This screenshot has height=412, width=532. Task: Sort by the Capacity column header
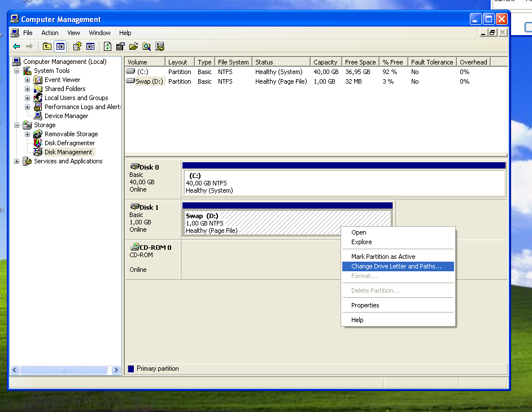click(x=326, y=62)
